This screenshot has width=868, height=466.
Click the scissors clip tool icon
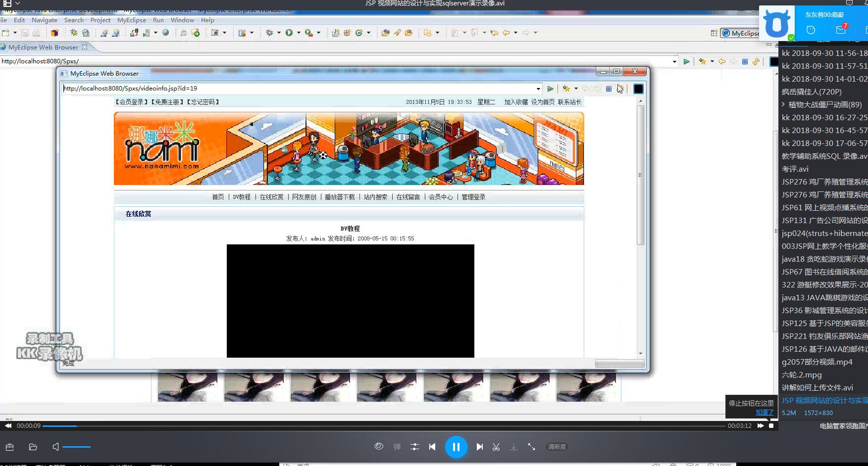[496, 447]
